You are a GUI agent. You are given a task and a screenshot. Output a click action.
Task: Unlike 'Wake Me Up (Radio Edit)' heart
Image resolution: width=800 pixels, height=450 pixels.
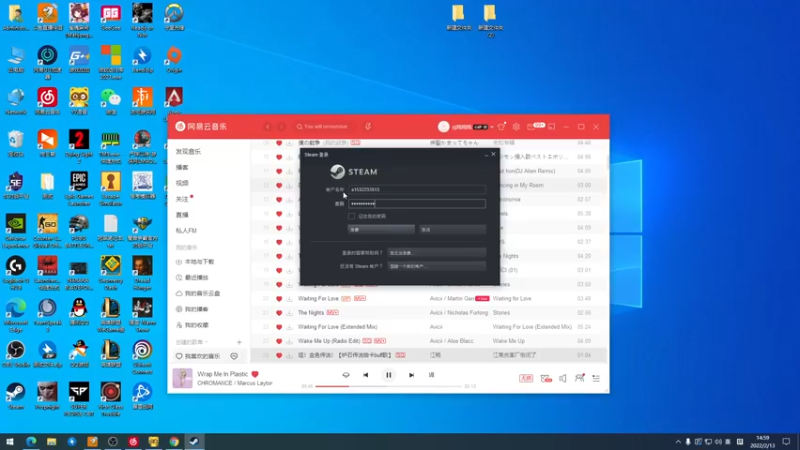coord(279,341)
